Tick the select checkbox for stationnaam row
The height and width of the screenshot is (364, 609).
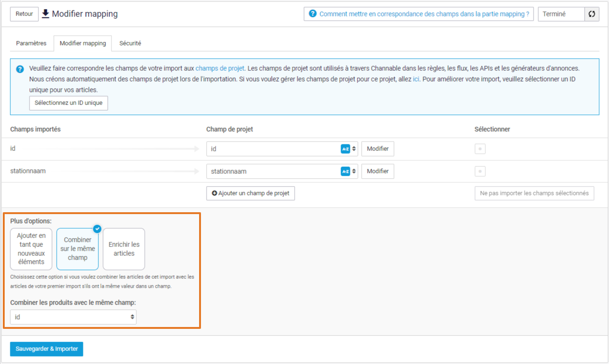click(x=480, y=171)
